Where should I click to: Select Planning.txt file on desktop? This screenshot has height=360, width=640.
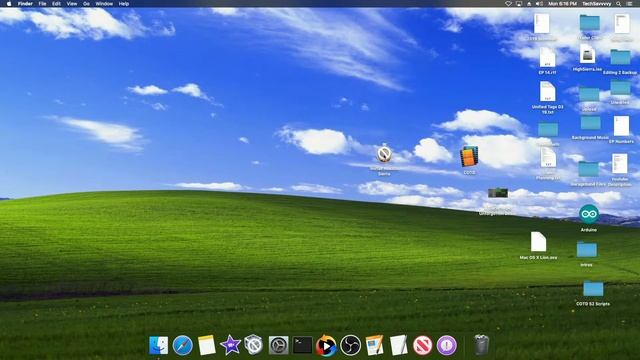(x=548, y=158)
